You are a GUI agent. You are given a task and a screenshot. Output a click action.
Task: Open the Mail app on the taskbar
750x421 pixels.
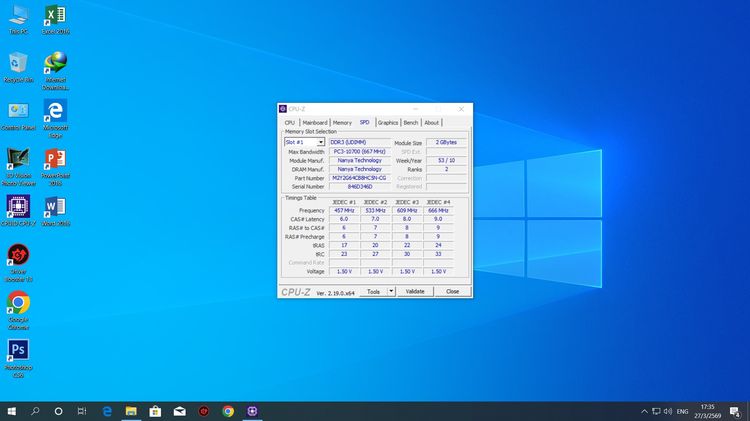(179, 411)
